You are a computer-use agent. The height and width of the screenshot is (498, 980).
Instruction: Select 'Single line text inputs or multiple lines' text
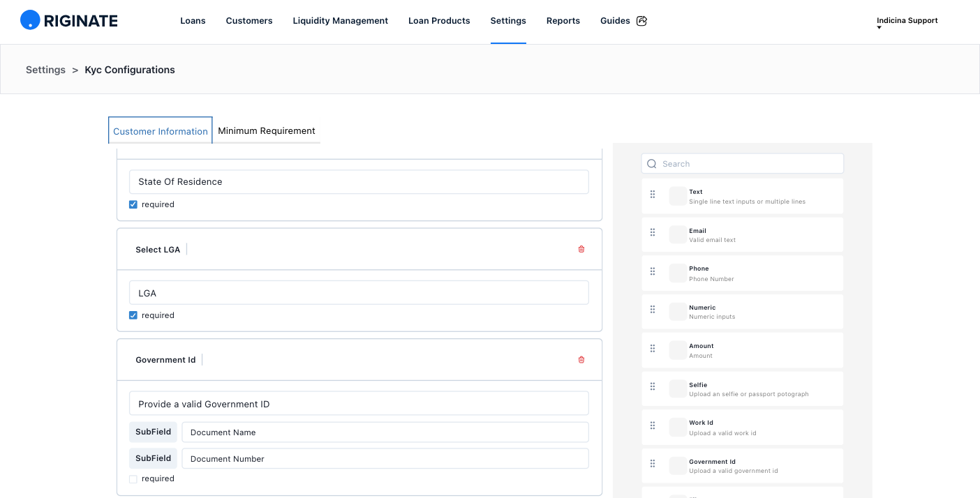[747, 202]
